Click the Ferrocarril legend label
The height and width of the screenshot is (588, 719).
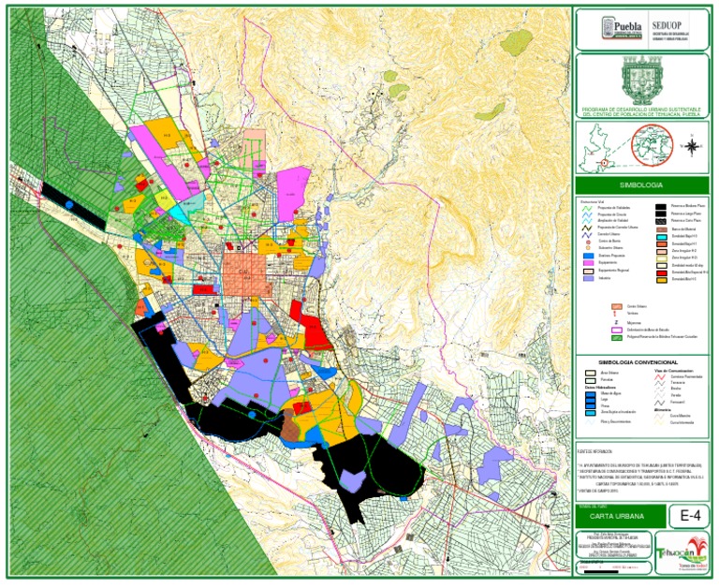(x=678, y=403)
